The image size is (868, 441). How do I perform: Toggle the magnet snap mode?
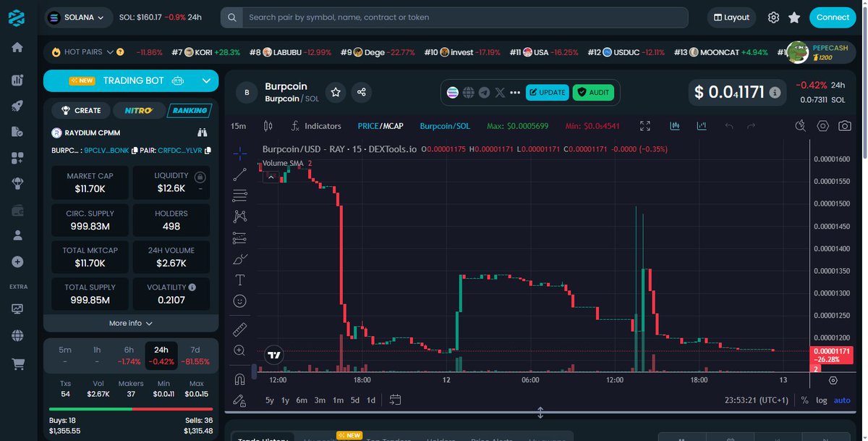(240, 379)
